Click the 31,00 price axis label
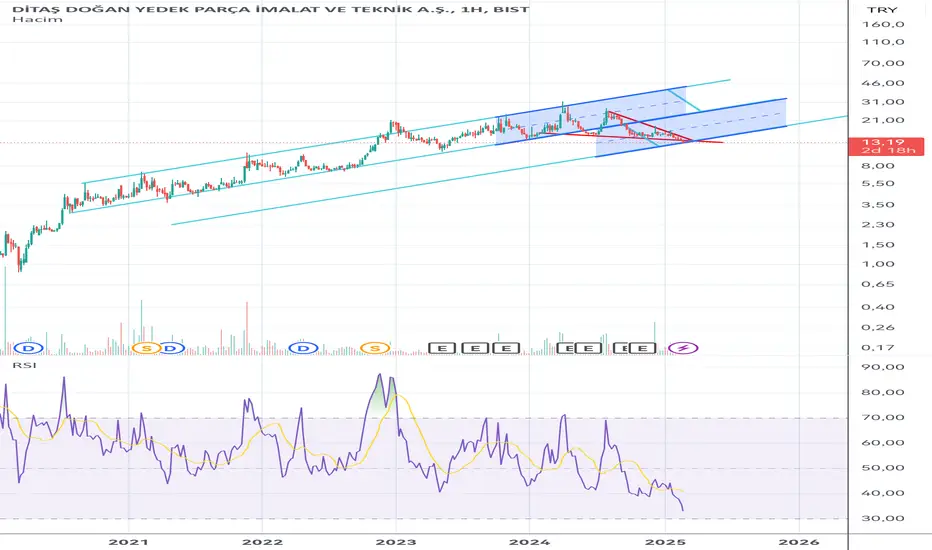The width and height of the screenshot is (932, 550). [x=883, y=102]
